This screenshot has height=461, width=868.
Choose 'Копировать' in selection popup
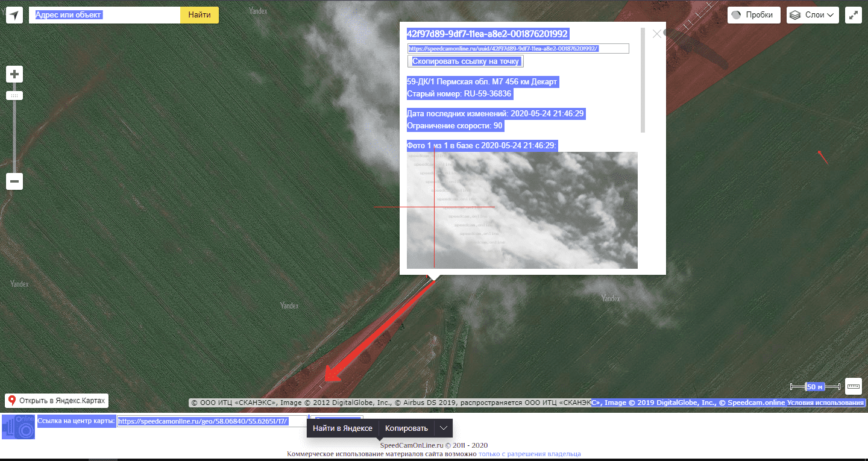click(x=406, y=428)
